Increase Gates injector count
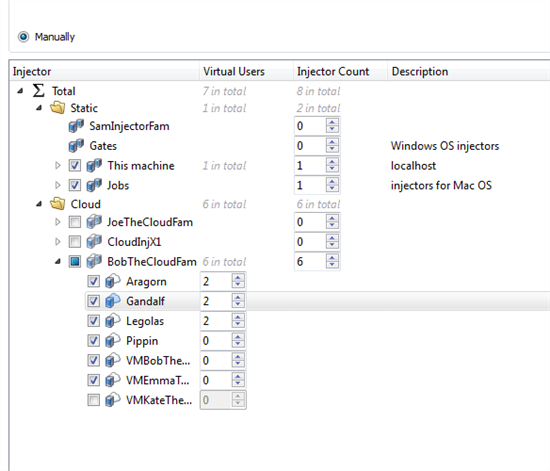 point(332,142)
